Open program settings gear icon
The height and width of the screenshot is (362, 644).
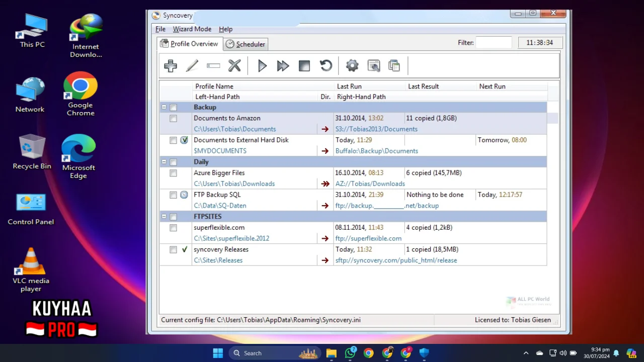pyautogui.click(x=352, y=66)
